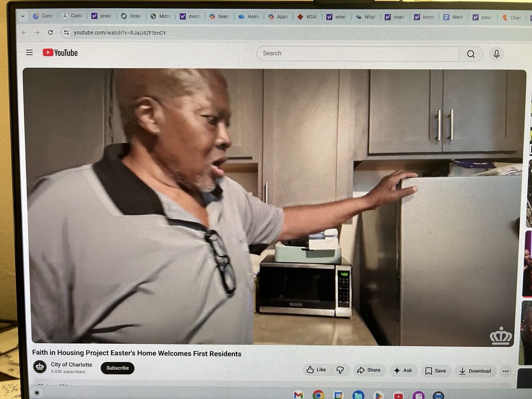View site information icon in address bar

coord(66,32)
